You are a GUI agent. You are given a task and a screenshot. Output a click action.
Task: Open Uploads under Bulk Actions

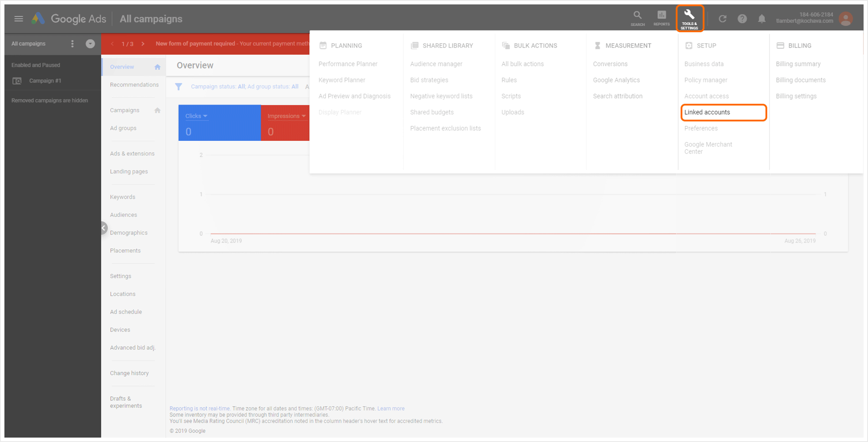click(x=513, y=112)
